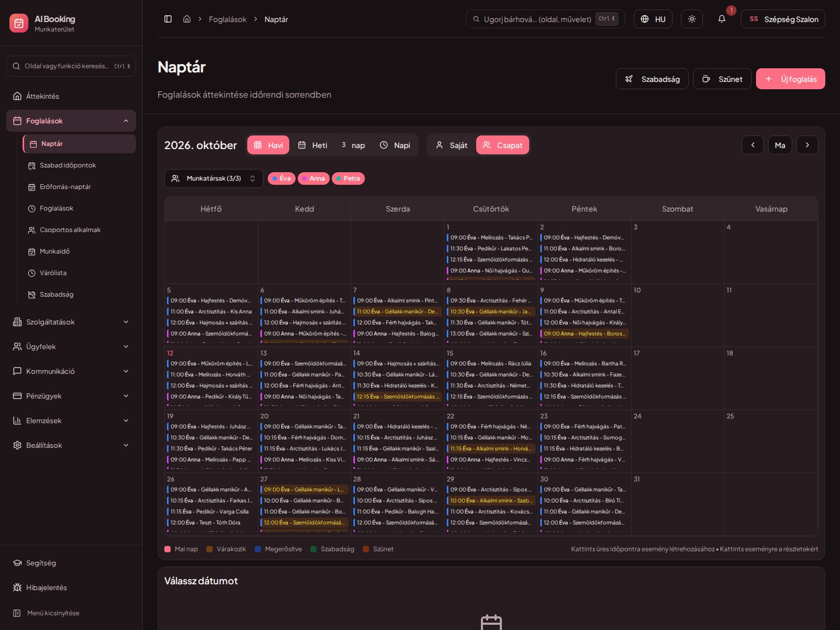Expand Szolgáltatások sidebar section
The height and width of the screenshot is (630, 840).
tap(71, 322)
